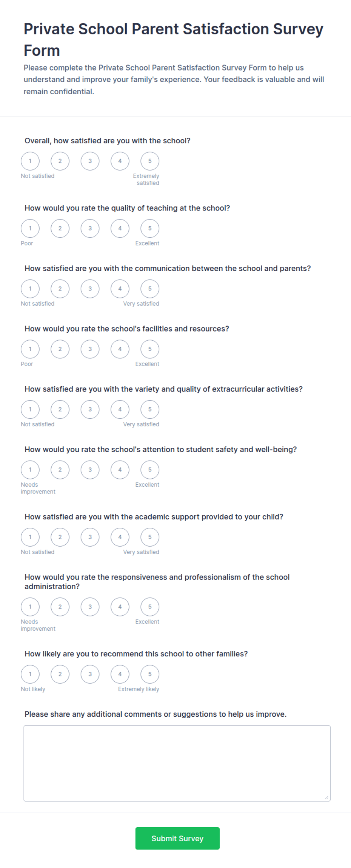Choose 3 for teaching quality rating
The height and width of the screenshot is (868, 351).
click(x=90, y=229)
